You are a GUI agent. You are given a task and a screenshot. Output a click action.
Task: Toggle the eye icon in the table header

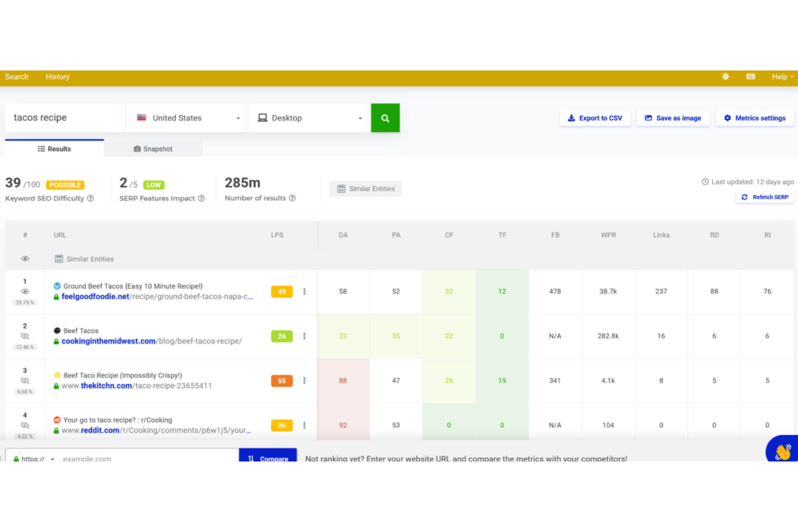click(x=25, y=259)
